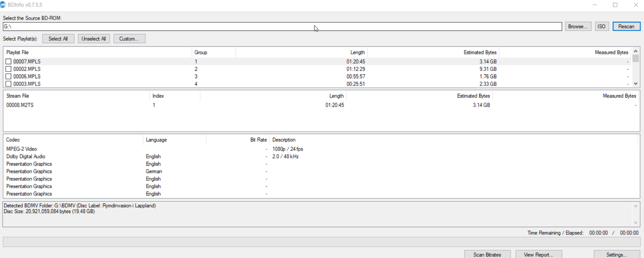Click the Unselect All button
Viewport: 644px width, 258px height.
(94, 39)
